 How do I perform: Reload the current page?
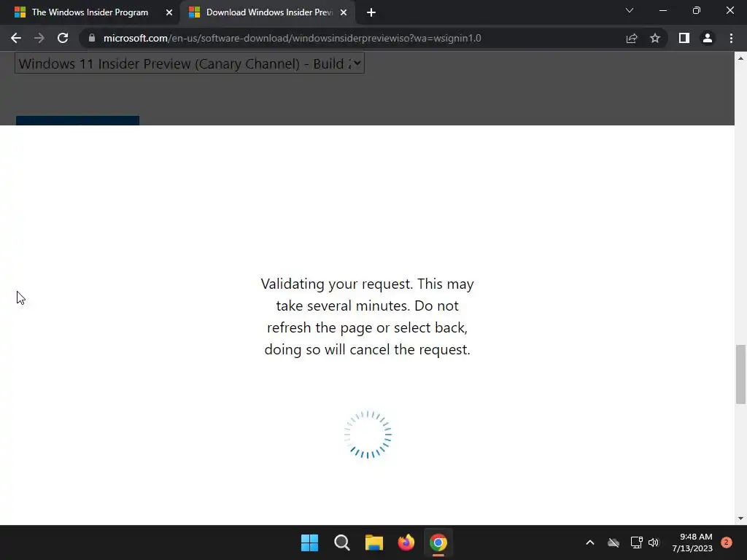click(63, 38)
